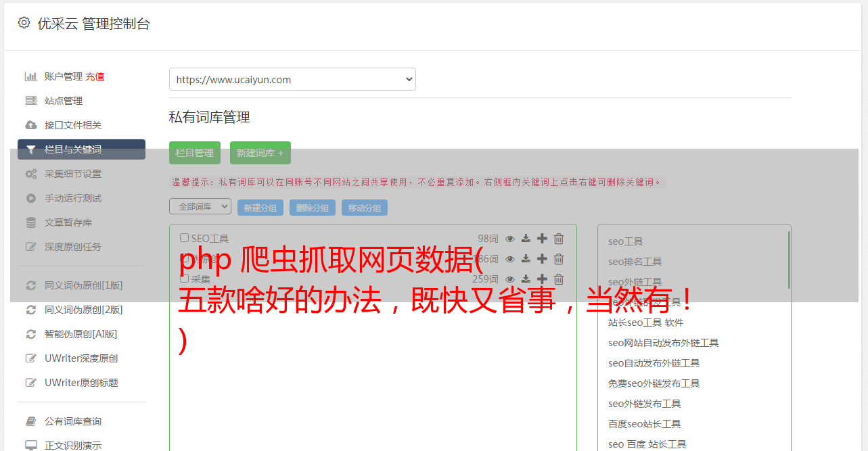The height and width of the screenshot is (451, 868).
Task: Tick the 采集 checkbox
Action: tap(184, 279)
